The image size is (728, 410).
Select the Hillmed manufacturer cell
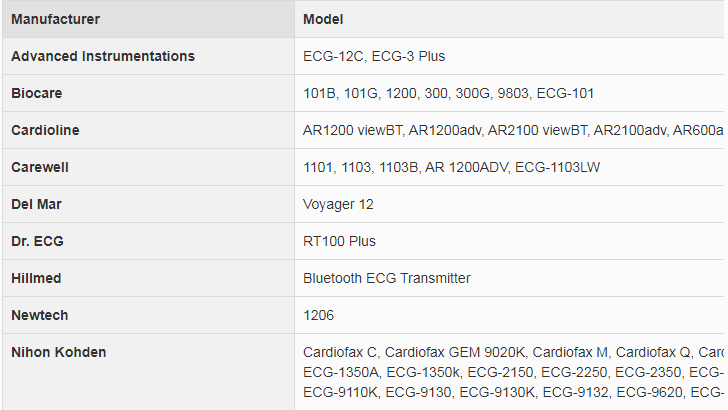click(37, 278)
